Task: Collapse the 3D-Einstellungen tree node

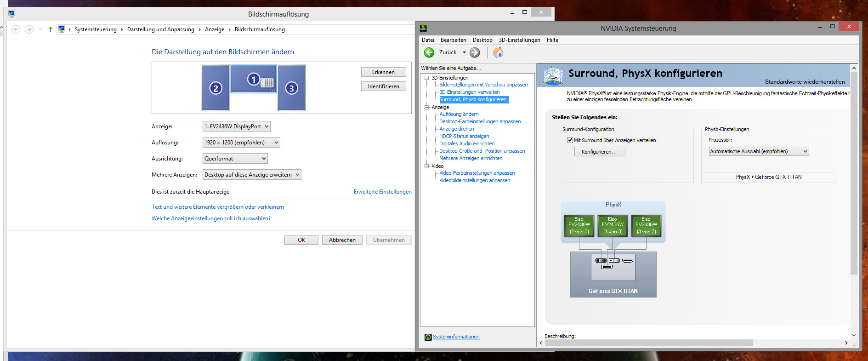Action: [x=427, y=78]
